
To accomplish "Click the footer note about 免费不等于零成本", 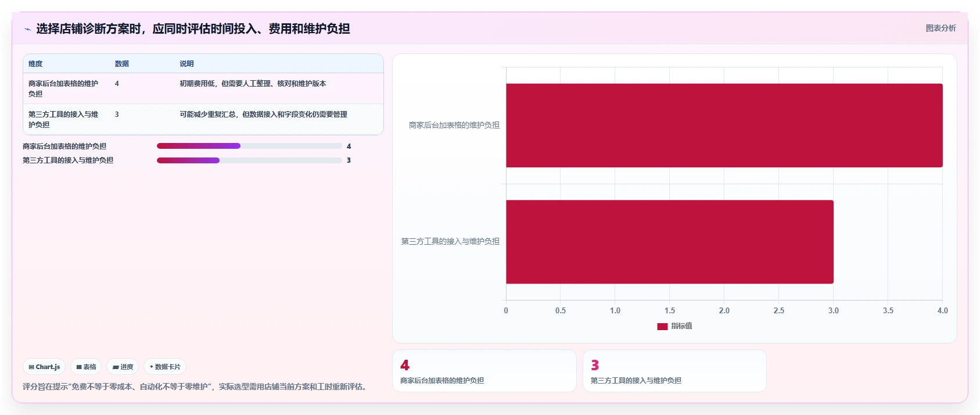I will tap(196, 387).
